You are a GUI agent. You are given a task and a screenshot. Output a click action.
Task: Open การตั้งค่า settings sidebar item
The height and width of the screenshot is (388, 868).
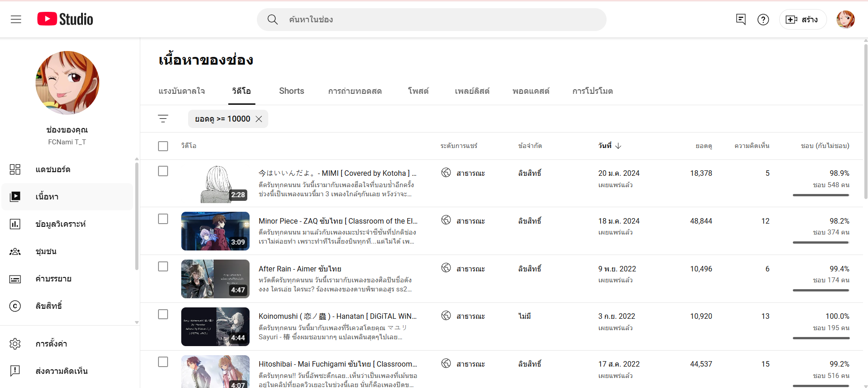point(67,344)
